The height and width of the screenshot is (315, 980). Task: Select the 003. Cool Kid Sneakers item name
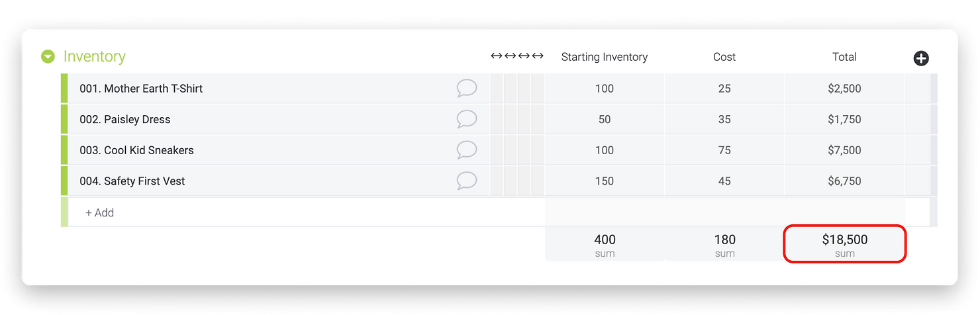[137, 150]
